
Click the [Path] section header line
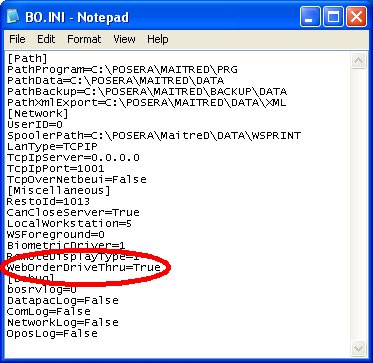click(x=27, y=59)
